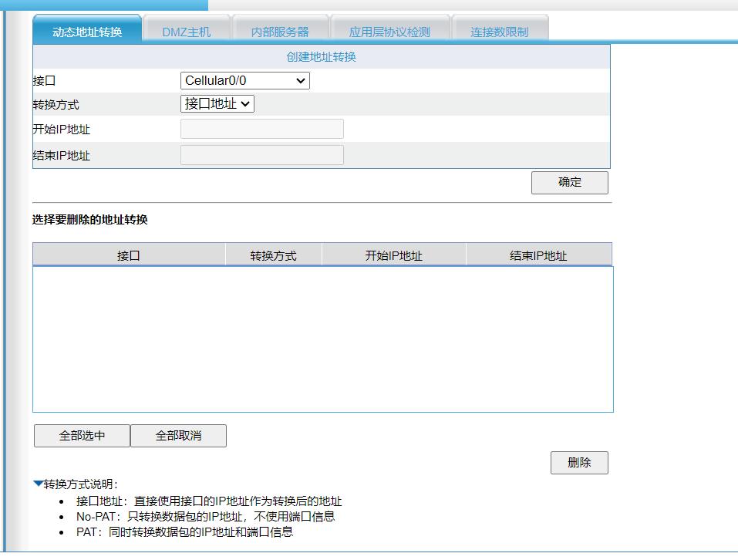Screen dimensions: 738x560
Task: Click the 全部取消 button
Action: point(178,436)
